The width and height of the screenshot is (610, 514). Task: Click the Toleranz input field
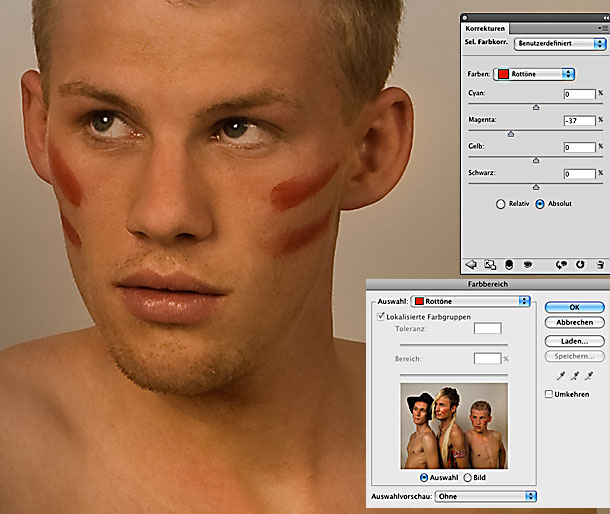[487, 328]
